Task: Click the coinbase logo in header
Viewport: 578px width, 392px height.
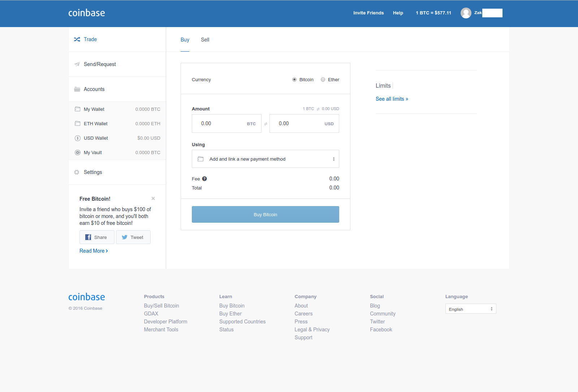Action: point(87,13)
